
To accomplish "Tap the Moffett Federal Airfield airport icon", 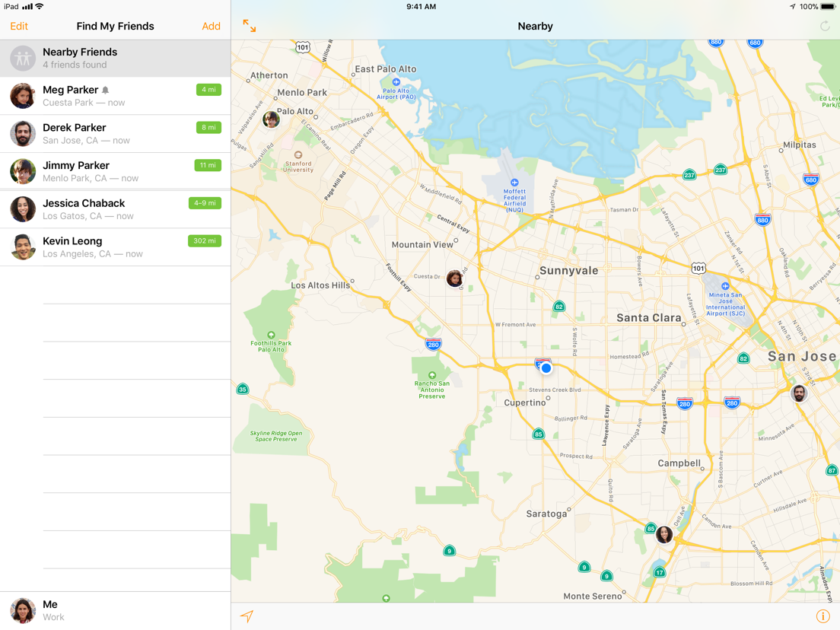I will tap(514, 183).
